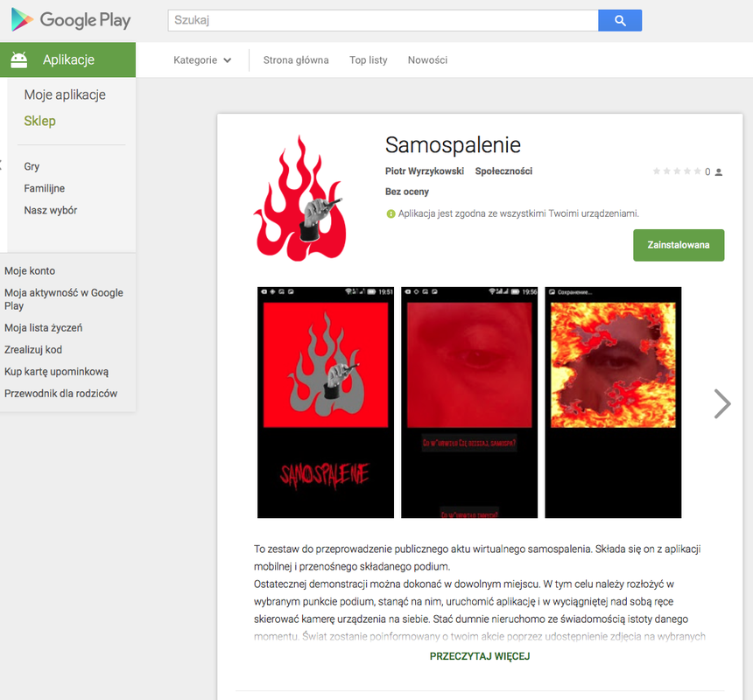Screen dimensions: 753x700
Task: Open the Familijne category link
Action: pyautogui.click(x=44, y=188)
